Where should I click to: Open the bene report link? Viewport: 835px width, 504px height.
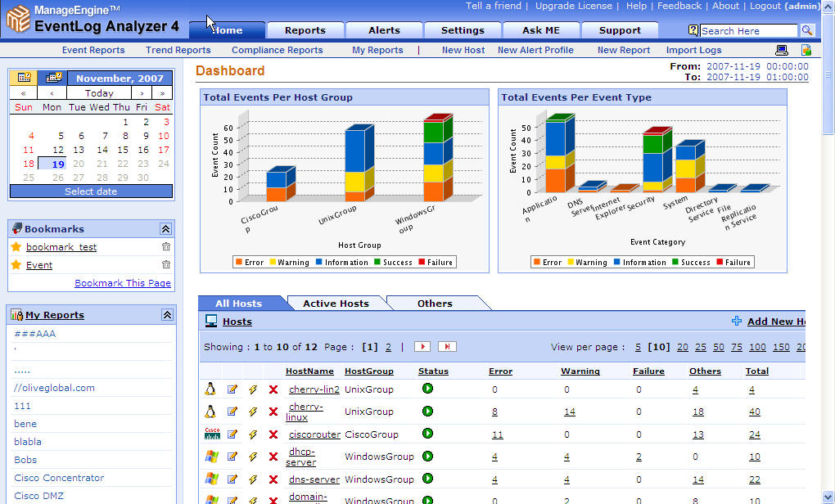pos(25,424)
